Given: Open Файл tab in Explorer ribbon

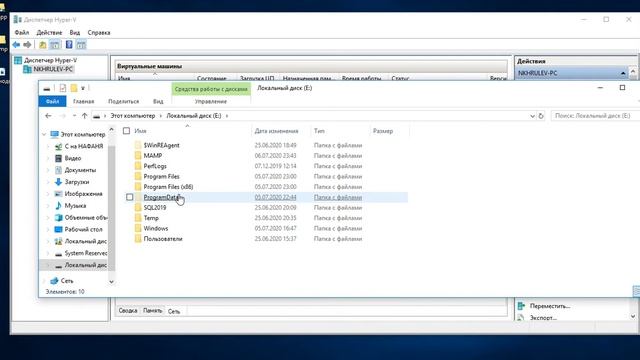Looking at the screenshot, I should point(52,101).
